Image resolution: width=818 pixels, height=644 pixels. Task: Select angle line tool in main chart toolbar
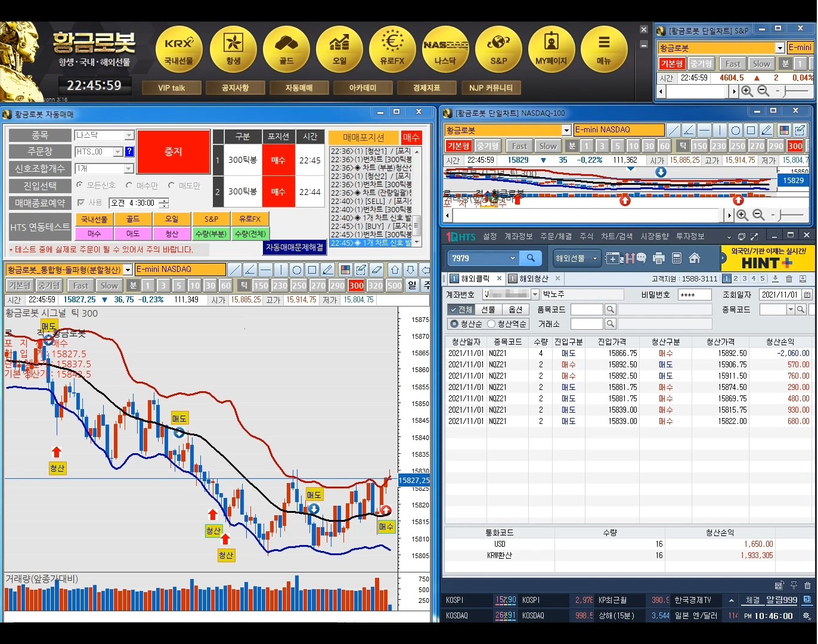(x=250, y=270)
